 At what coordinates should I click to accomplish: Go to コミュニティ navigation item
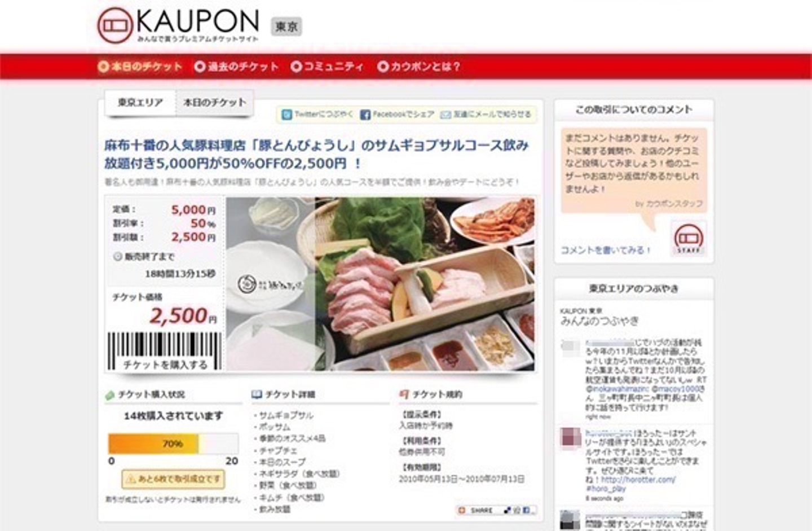point(327,67)
